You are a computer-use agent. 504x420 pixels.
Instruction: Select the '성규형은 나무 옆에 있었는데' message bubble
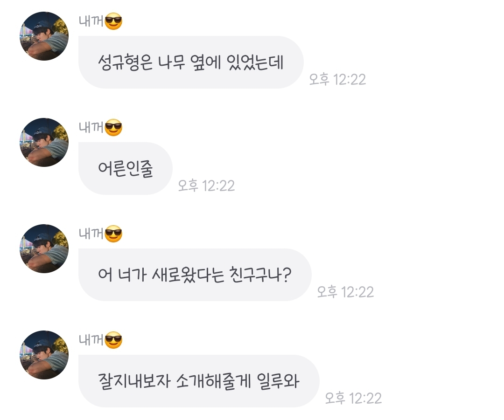point(190,62)
